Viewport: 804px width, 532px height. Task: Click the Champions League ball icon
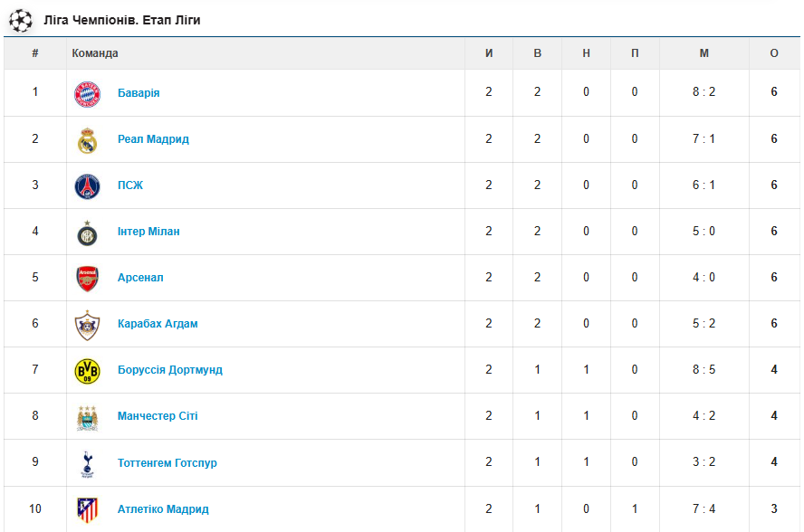(20, 19)
